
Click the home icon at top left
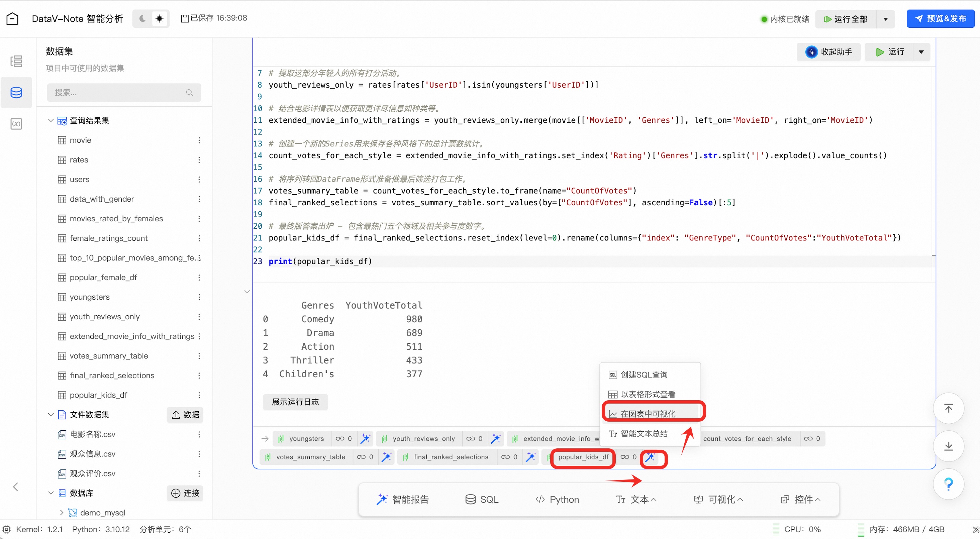click(x=13, y=18)
